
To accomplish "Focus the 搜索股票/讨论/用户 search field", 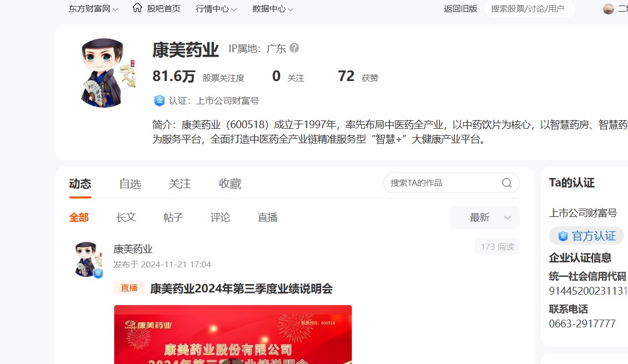I will [529, 9].
